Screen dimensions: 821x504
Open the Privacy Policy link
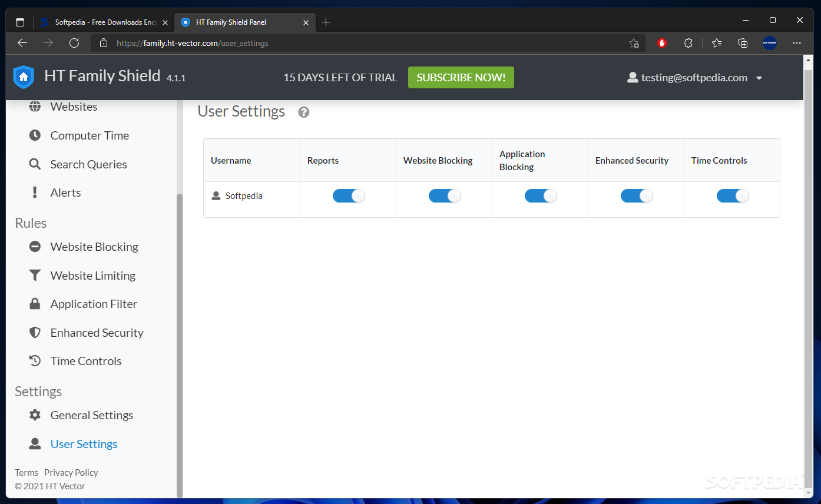[71, 473]
